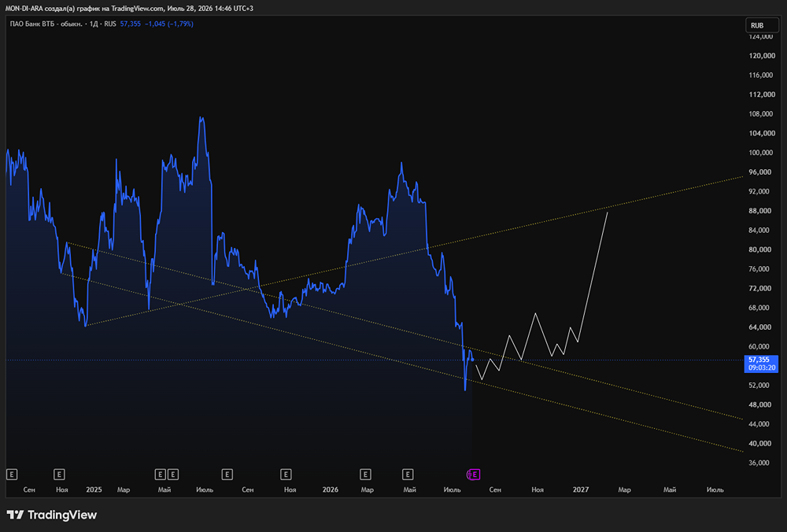This screenshot has width=787, height=532.
Task: Click the ПАО Банк ВТБ symbol title
Action: click(46, 24)
